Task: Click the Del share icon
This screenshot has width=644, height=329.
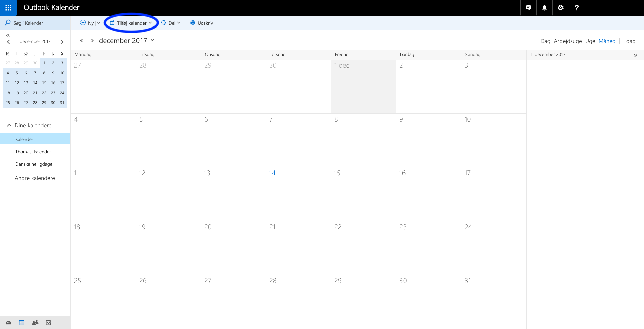Action: point(164,23)
